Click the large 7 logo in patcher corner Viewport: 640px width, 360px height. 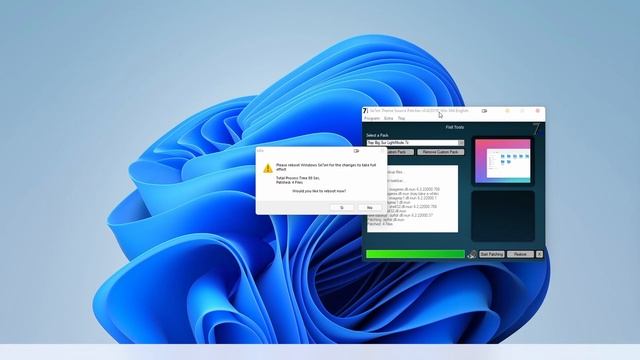click(x=537, y=129)
